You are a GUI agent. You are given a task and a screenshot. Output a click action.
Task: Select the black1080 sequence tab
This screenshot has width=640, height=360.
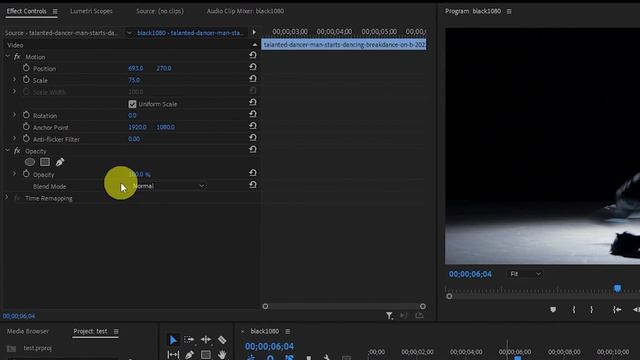coord(264,331)
